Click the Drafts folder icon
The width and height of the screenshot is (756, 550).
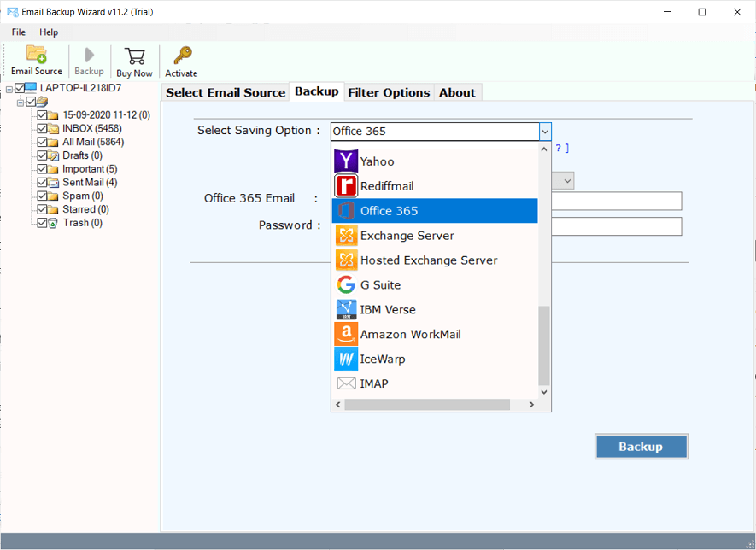point(53,155)
